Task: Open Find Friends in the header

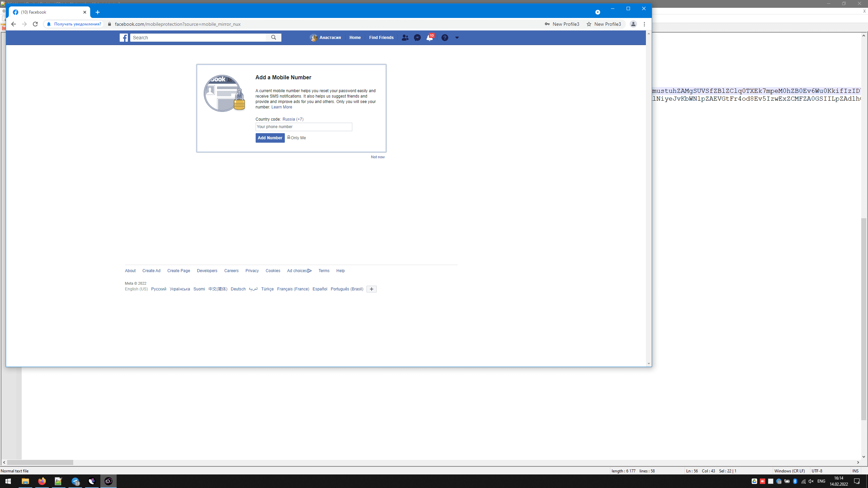Action: (381, 38)
